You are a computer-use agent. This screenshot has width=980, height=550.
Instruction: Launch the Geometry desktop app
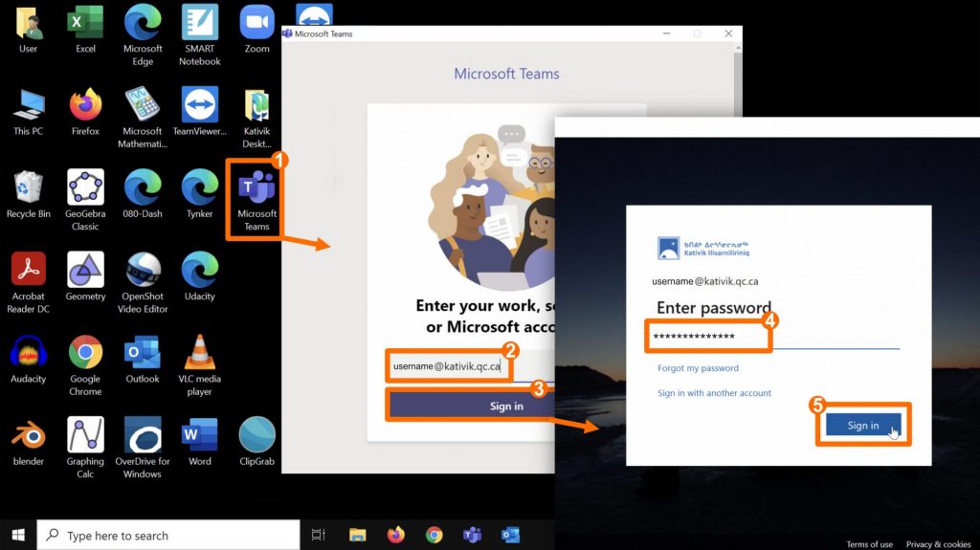pos(85,276)
